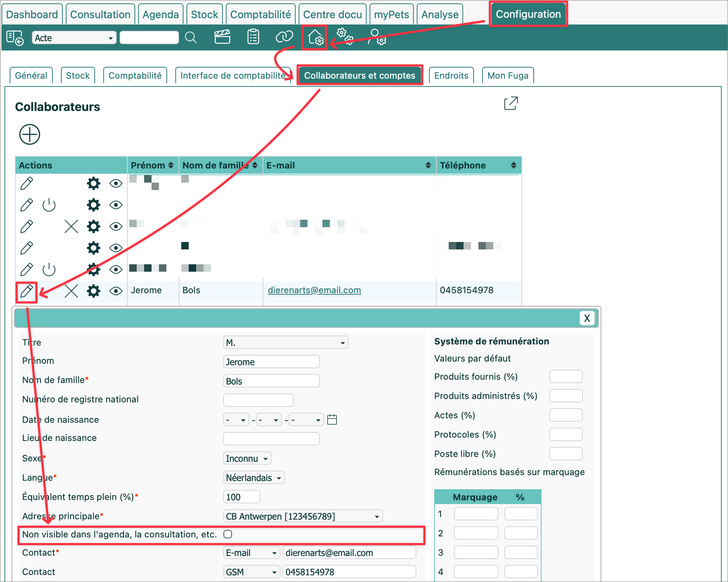Click the X delete icon in Jerome's row

coord(71,291)
